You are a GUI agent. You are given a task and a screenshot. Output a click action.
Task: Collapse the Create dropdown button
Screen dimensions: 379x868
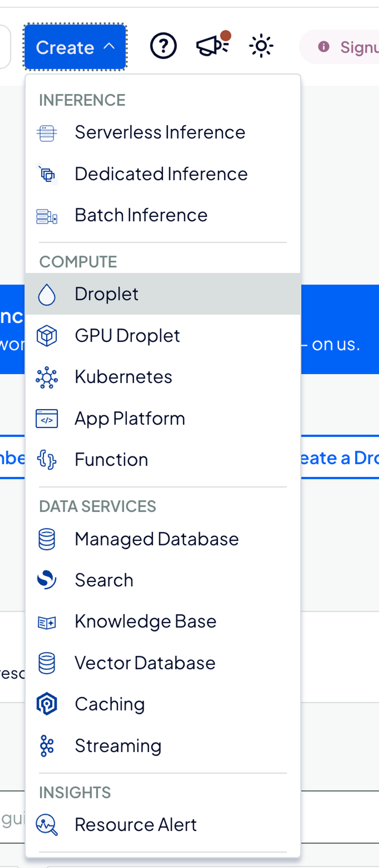point(75,47)
